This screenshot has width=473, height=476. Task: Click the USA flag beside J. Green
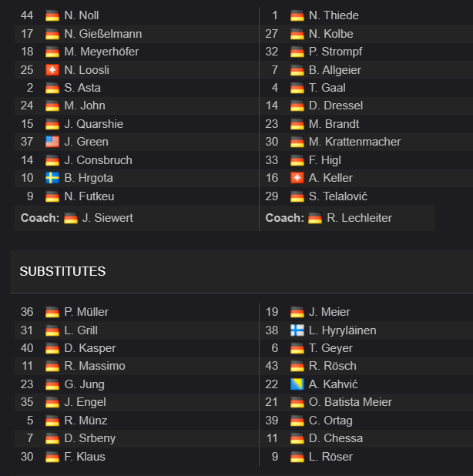52,142
